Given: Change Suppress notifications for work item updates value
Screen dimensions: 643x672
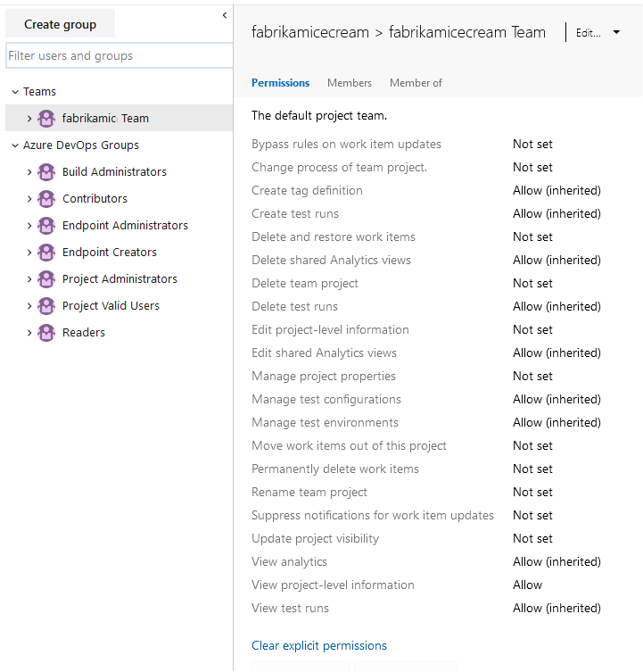Looking at the screenshot, I should click(532, 515).
